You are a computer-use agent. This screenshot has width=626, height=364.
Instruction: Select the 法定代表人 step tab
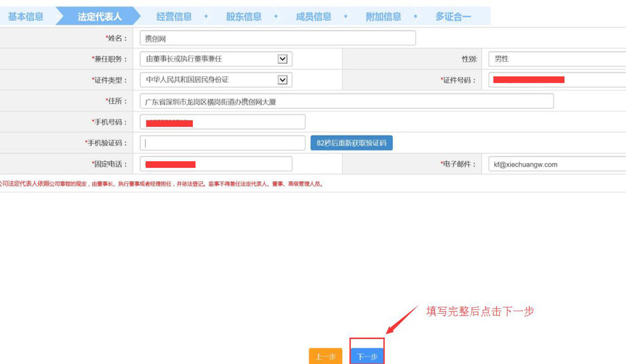click(99, 17)
